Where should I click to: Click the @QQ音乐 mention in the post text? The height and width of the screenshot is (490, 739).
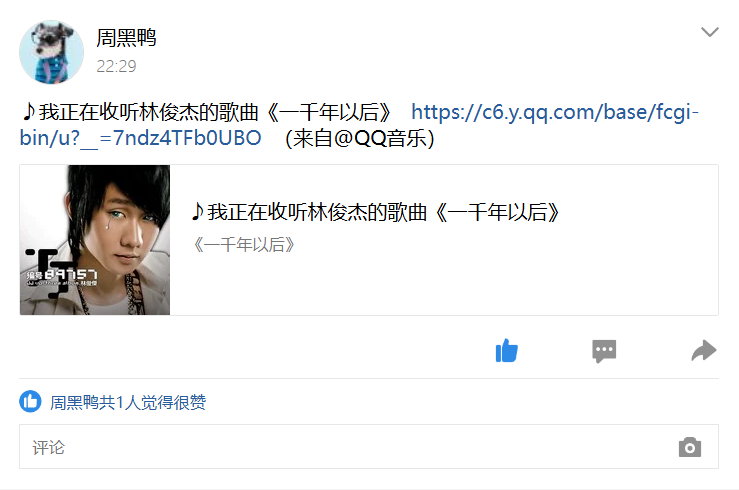pyautogui.click(x=379, y=139)
